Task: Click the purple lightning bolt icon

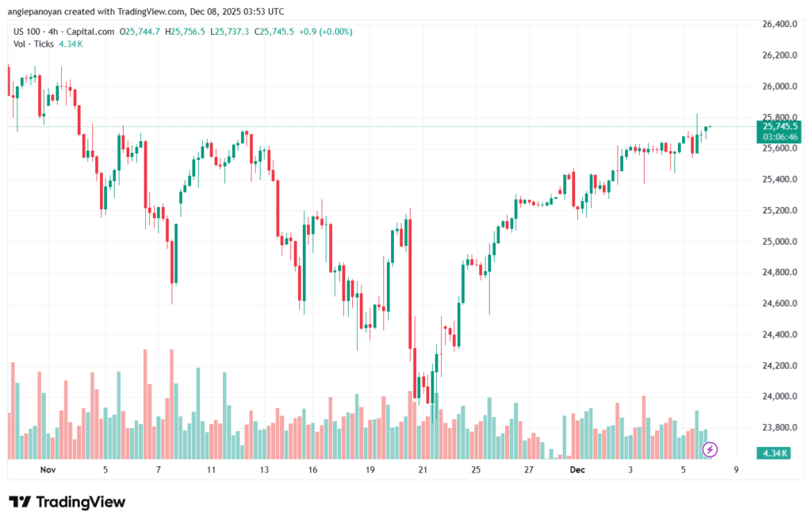Action: point(710,449)
